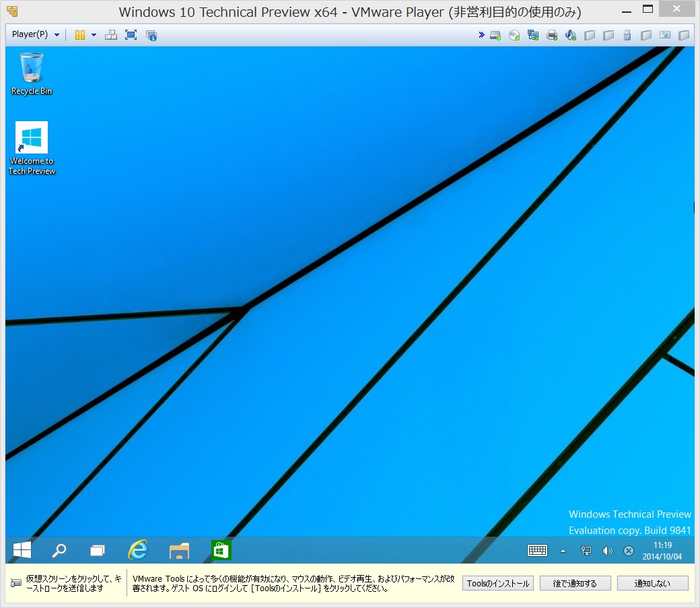Click the 通知しない button
The image size is (700, 608).
(x=653, y=584)
